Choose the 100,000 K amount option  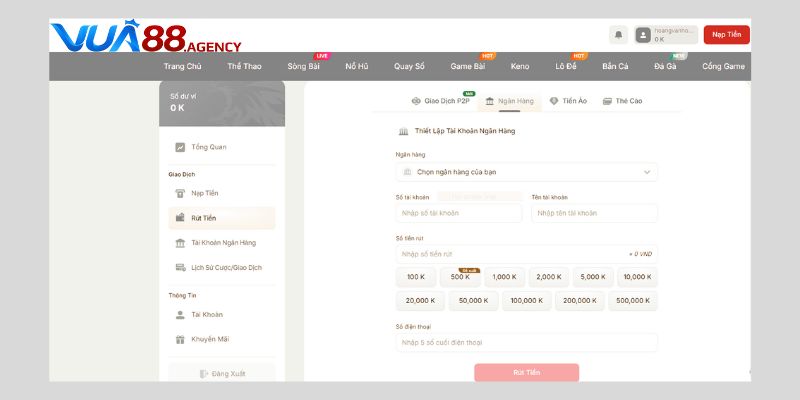coord(527,300)
